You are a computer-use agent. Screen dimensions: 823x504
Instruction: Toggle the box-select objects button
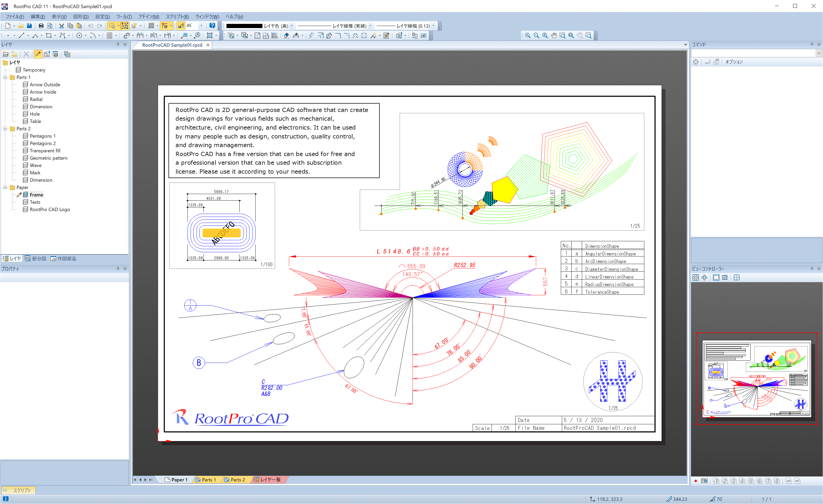125,26
